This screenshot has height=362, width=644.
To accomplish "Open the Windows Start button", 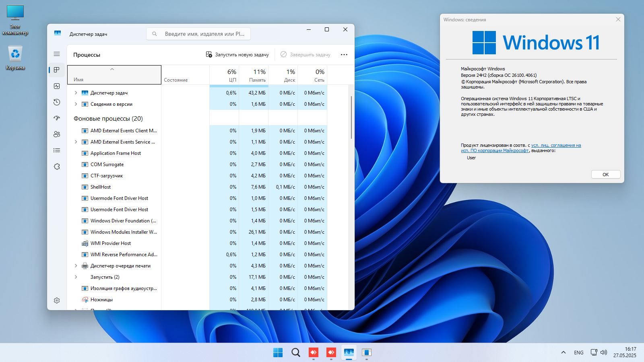I will click(278, 353).
